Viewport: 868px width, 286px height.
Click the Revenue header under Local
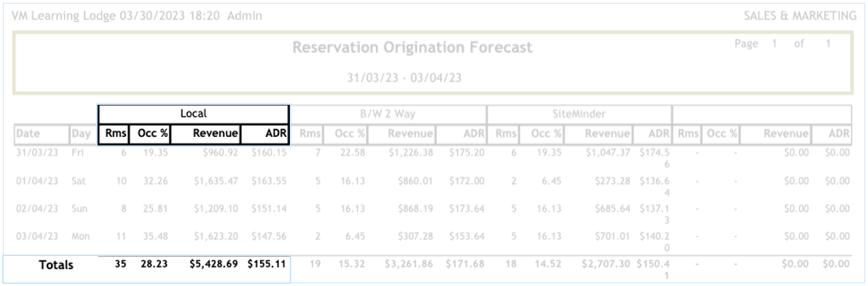tap(205, 134)
